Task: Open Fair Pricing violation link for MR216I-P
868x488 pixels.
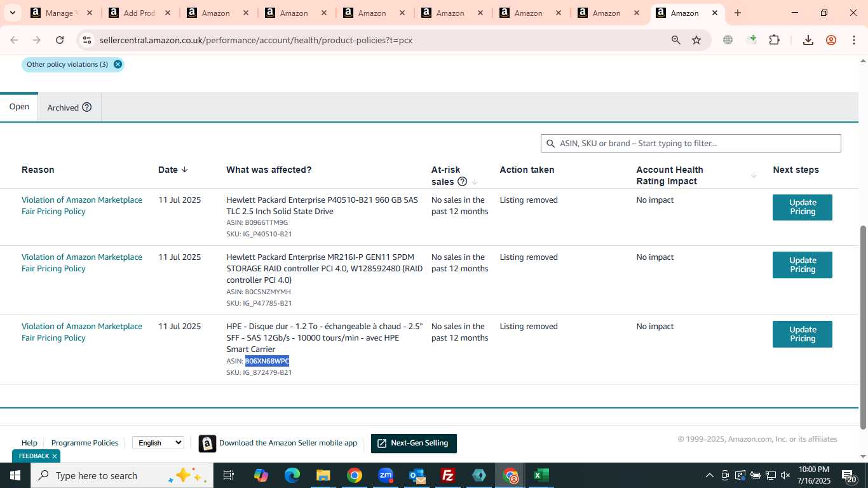Action: (x=82, y=262)
